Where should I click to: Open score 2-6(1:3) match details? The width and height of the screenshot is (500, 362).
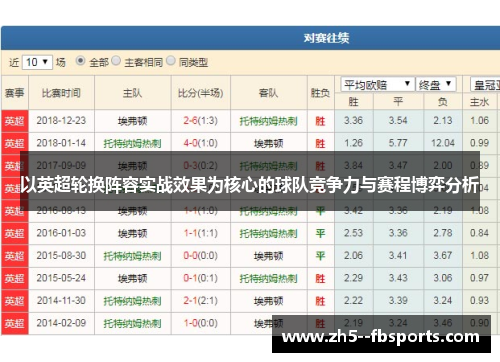click(x=201, y=121)
